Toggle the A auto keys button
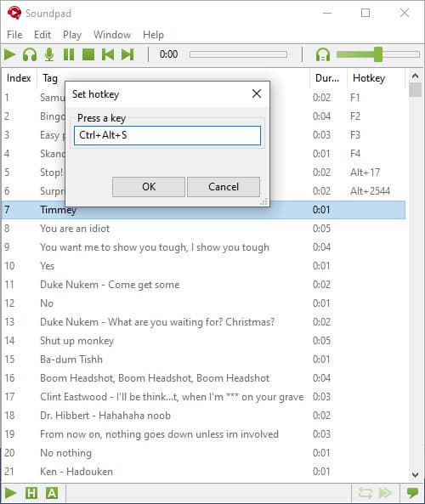Viewport: 425px width, 504px height. [52, 492]
